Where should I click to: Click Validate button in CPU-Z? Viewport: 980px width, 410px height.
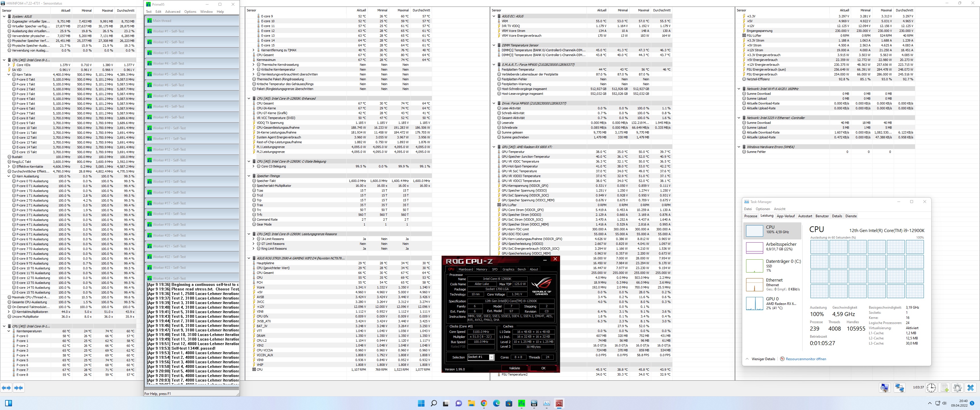514,368
